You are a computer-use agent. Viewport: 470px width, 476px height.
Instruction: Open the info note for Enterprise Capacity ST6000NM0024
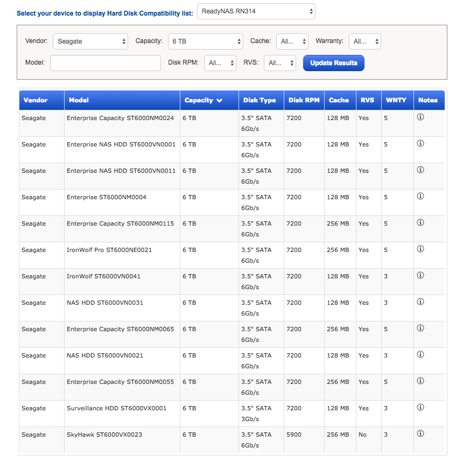pyautogui.click(x=420, y=116)
